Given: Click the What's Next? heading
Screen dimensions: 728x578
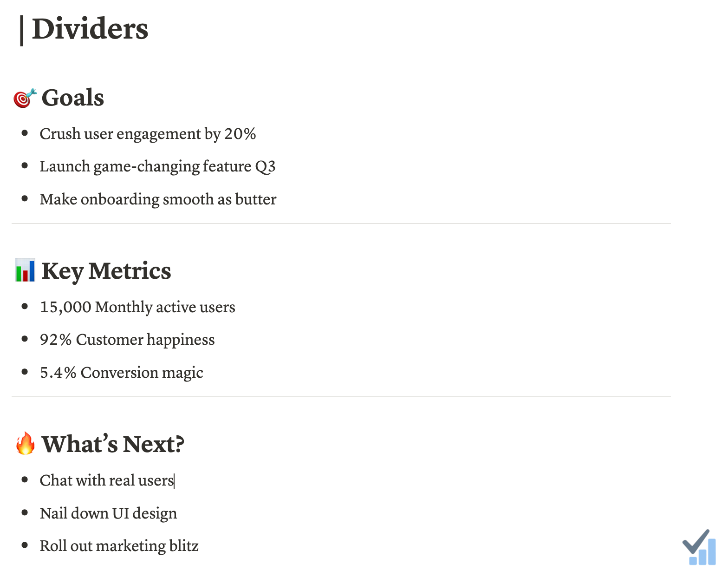Looking at the screenshot, I should [113, 444].
